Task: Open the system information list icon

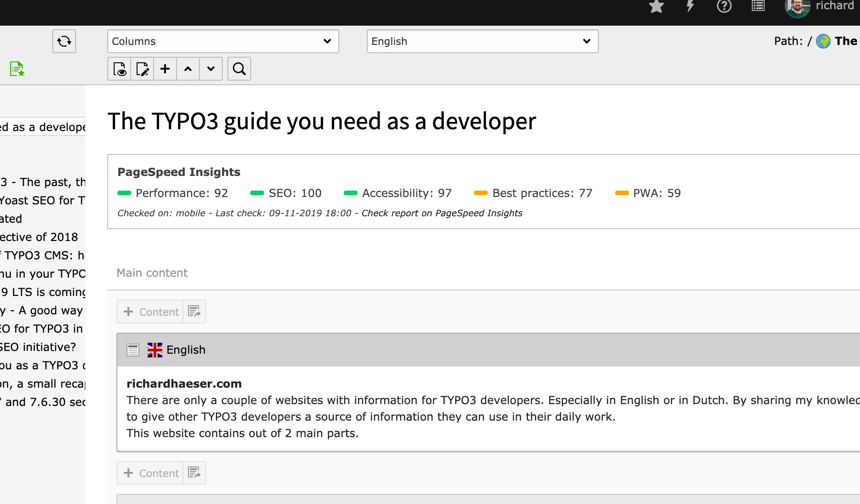Action: pyautogui.click(x=758, y=6)
